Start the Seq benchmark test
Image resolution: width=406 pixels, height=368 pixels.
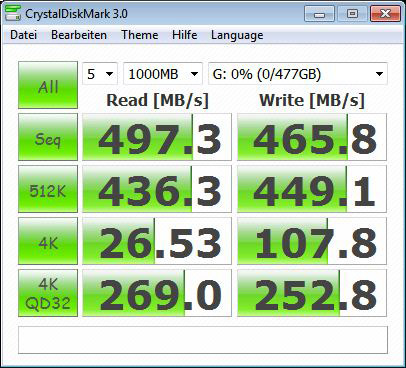[x=48, y=137]
